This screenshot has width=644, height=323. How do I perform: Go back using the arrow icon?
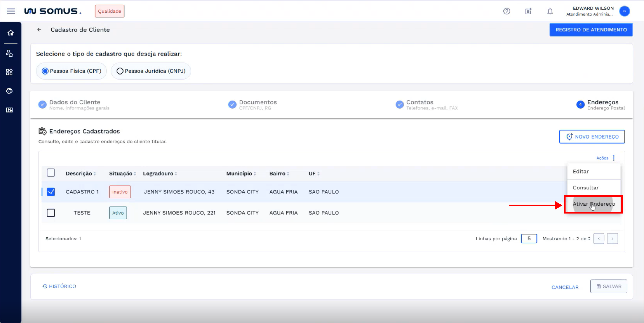[39, 30]
